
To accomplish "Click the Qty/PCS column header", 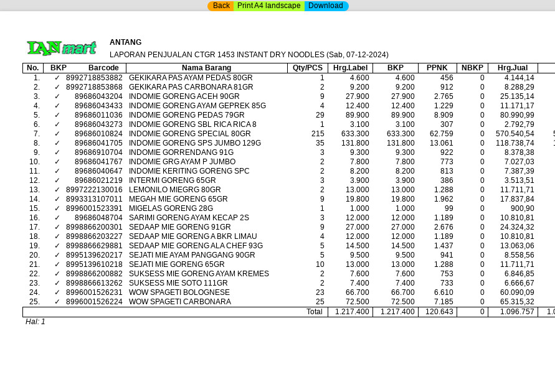I will click(308, 68).
